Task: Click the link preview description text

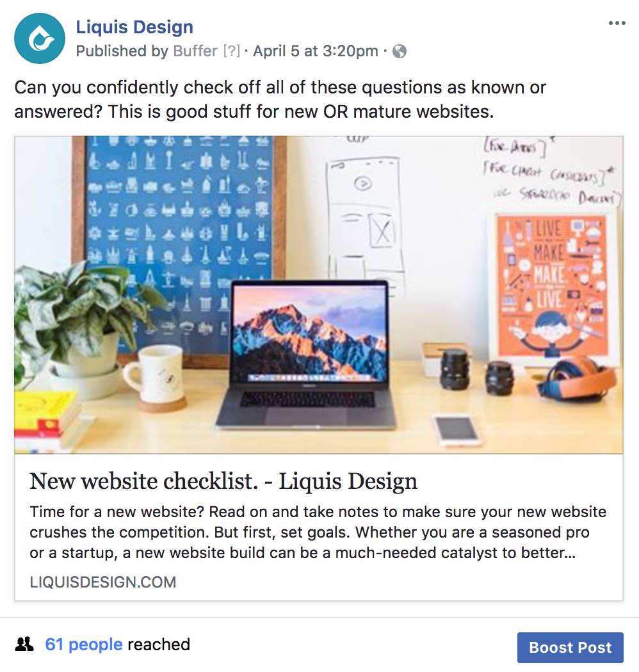Action: pos(318,532)
